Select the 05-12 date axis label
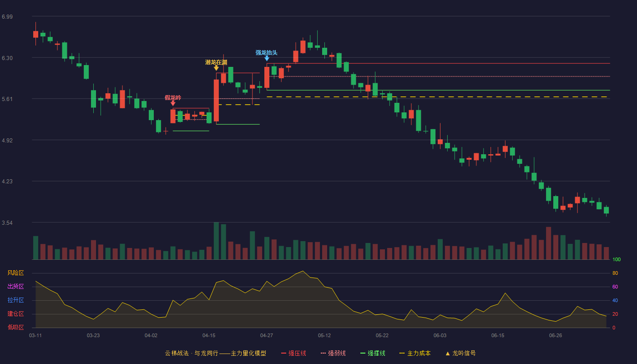Image resolution: width=637 pixels, height=364 pixels. (x=324, y=335)
